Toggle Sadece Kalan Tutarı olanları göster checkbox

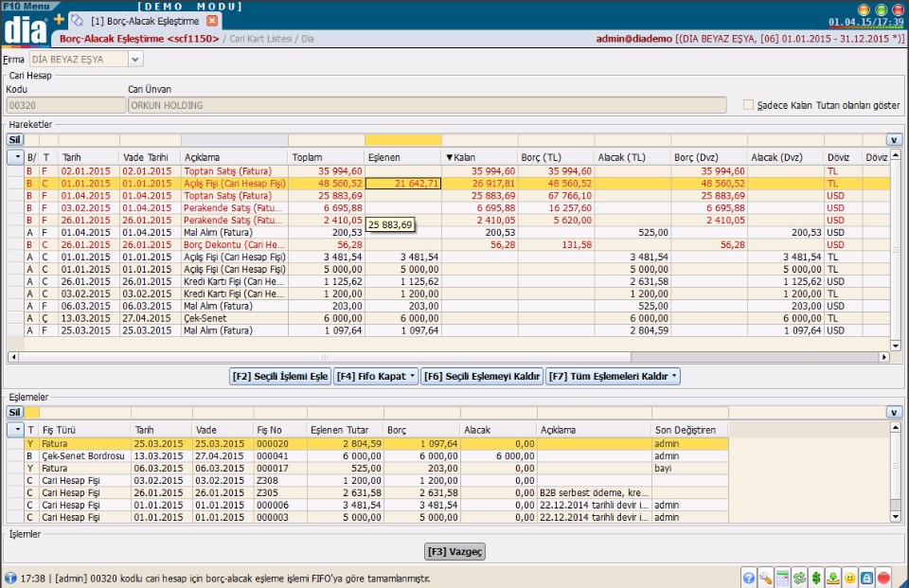click(x=748, y=105)
